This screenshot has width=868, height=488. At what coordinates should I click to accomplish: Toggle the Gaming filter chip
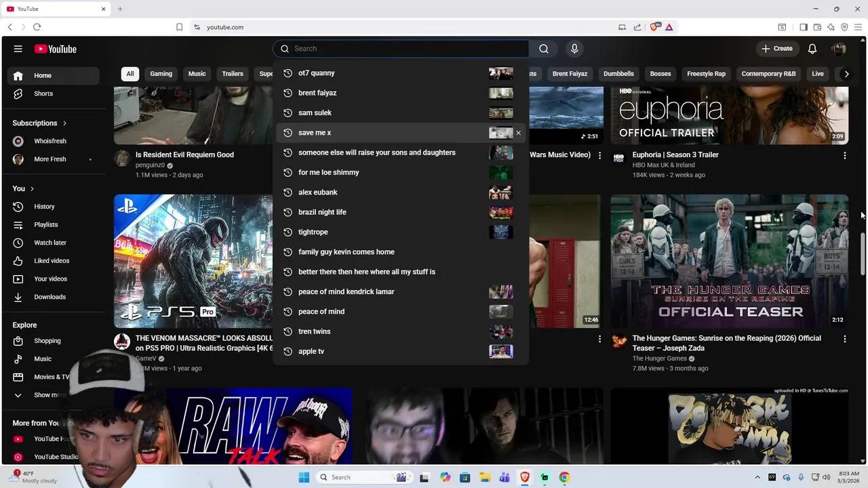click(x=161, y=73)
